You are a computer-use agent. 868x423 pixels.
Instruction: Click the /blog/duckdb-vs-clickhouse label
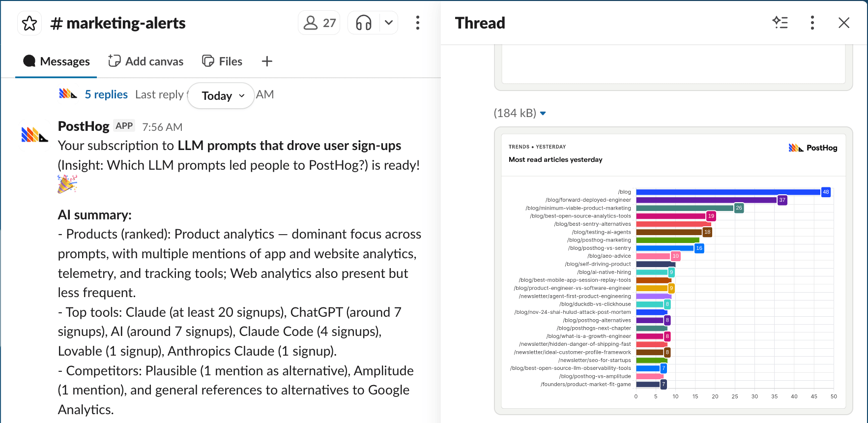(595, 304)
